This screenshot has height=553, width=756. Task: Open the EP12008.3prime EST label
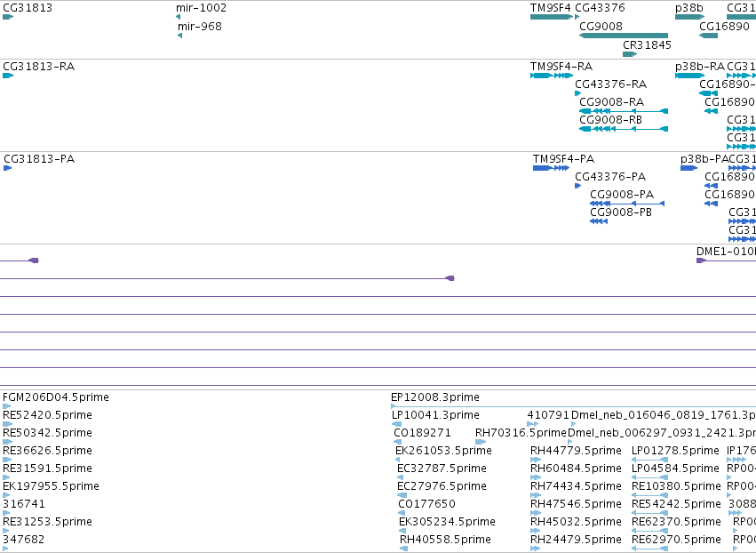[435, 397]
